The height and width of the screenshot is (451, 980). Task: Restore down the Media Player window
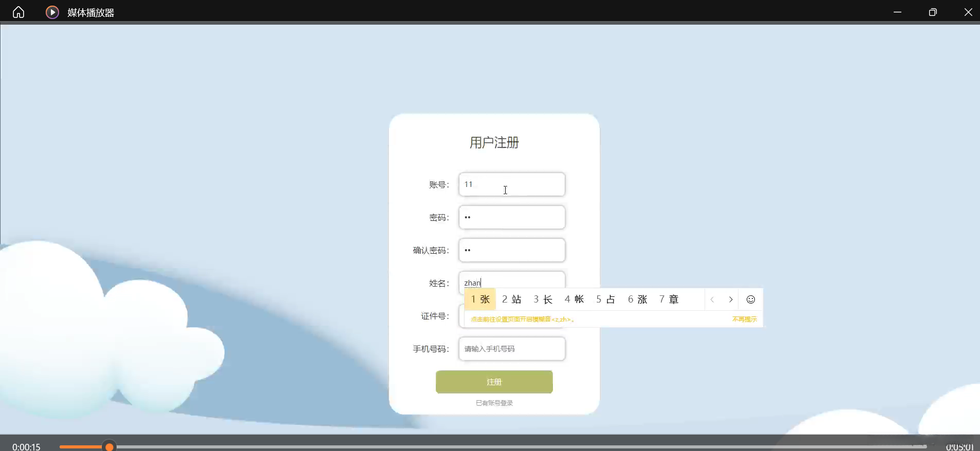click(933, 12)
